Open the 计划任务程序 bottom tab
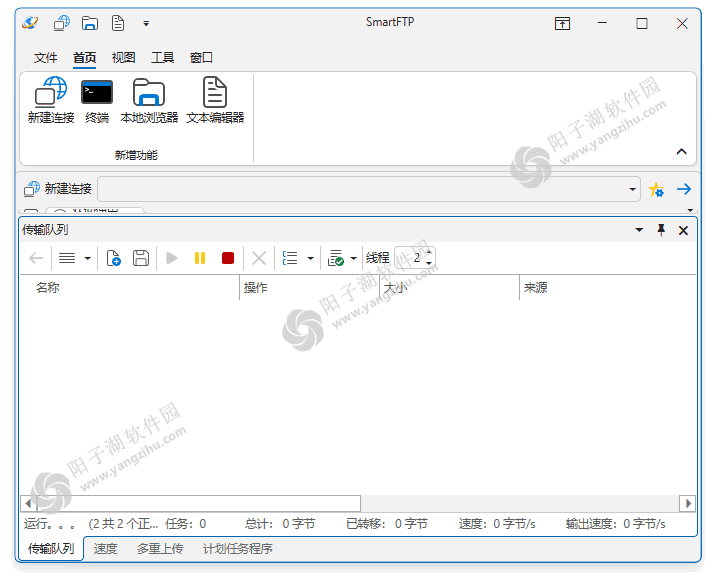This screenshot has width=716, height=584. point(237,548)
